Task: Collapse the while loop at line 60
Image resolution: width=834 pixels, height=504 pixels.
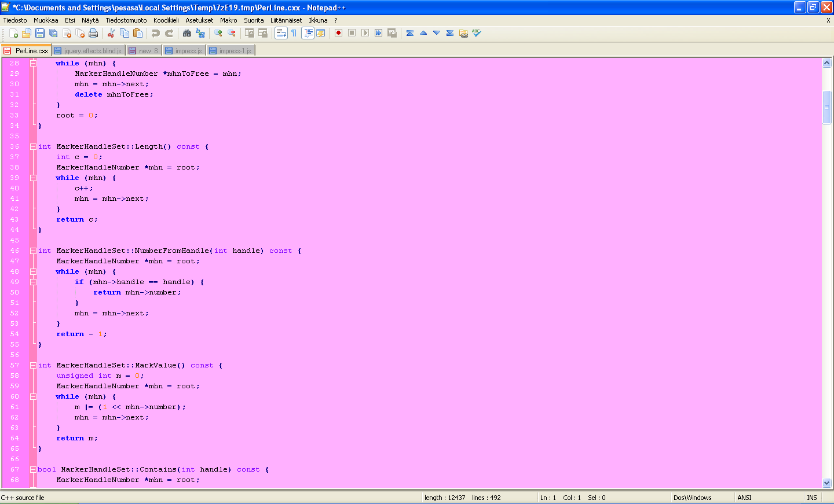Action: pos(33,396)
